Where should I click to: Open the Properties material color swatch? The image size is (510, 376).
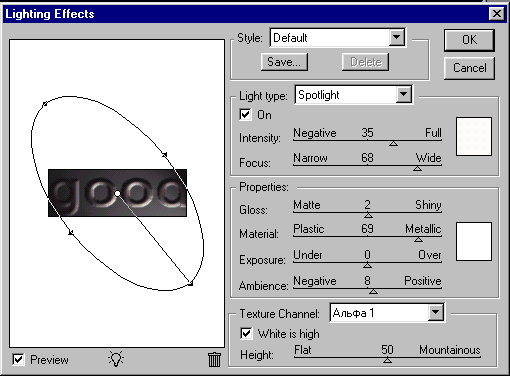[474, 241]
